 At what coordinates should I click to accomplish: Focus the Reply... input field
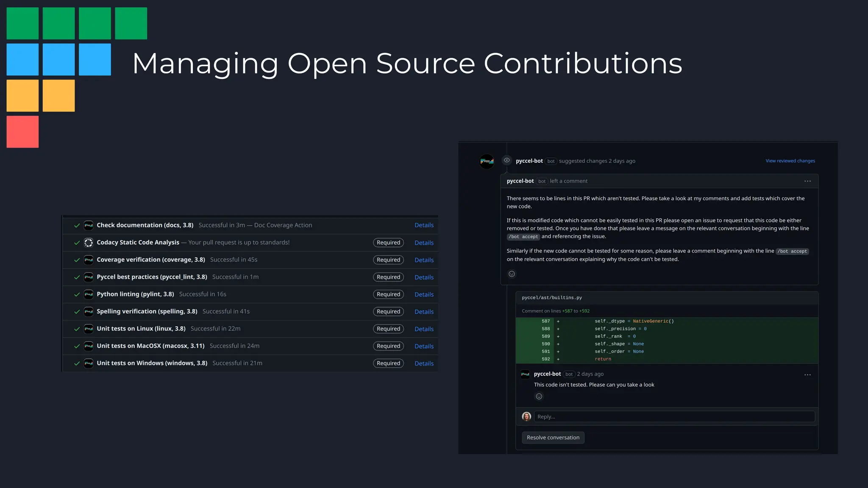674,417
